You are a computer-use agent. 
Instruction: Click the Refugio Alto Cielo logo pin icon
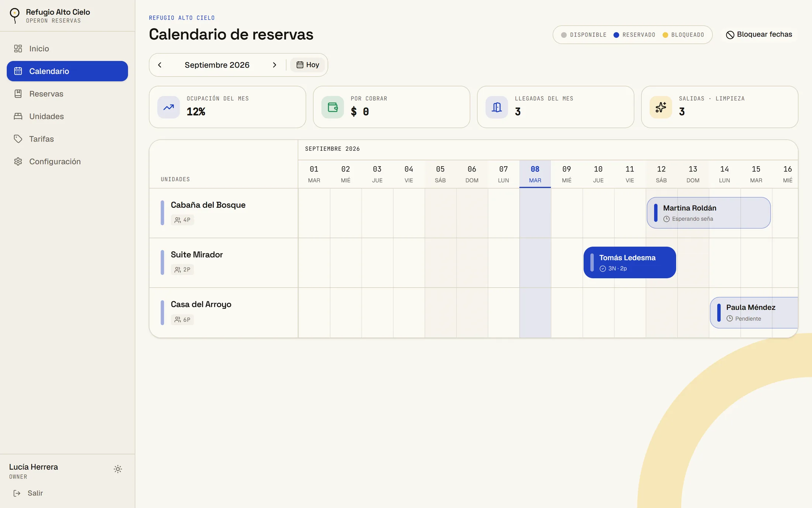14,16
